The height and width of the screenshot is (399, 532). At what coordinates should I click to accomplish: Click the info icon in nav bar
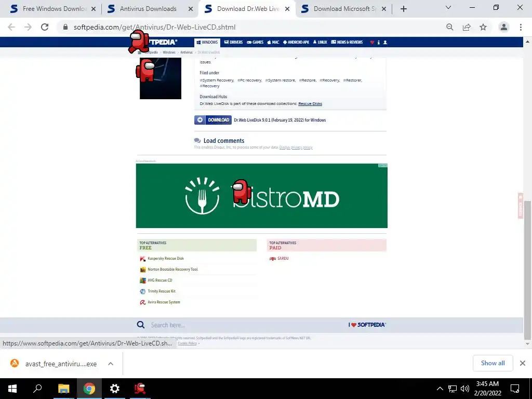tap(379, 43)
